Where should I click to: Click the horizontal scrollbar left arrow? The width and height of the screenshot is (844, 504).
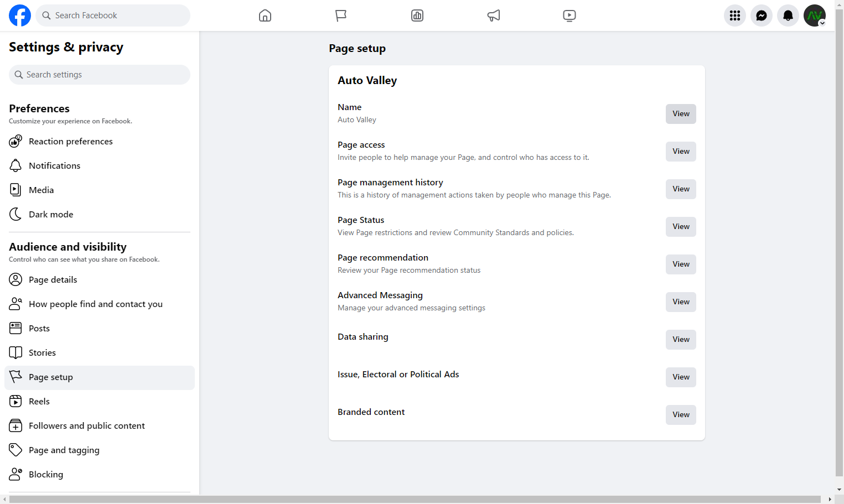(4, 500)
